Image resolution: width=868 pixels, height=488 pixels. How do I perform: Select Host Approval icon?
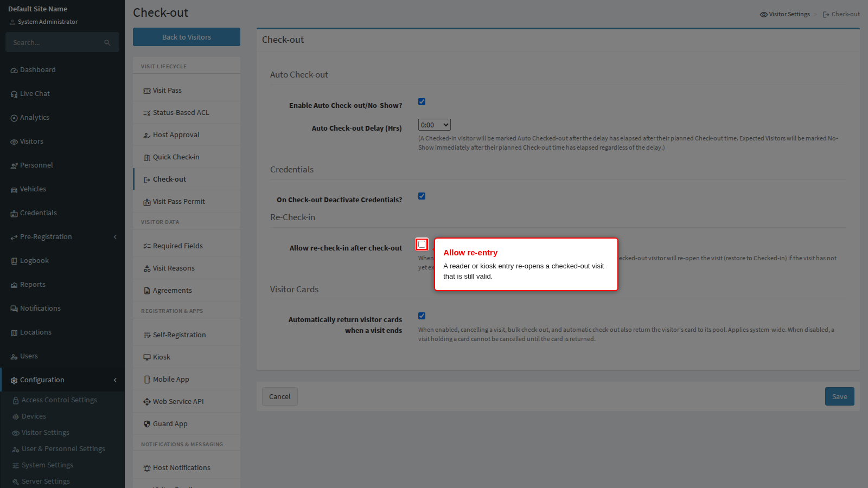click(x=147, y=136)
